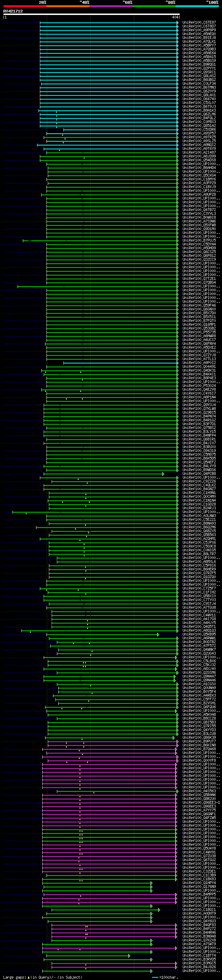222x980 pixels.
Task: Click hit name UniRef100_Q5U4Y8
Action: pos(199,848)
